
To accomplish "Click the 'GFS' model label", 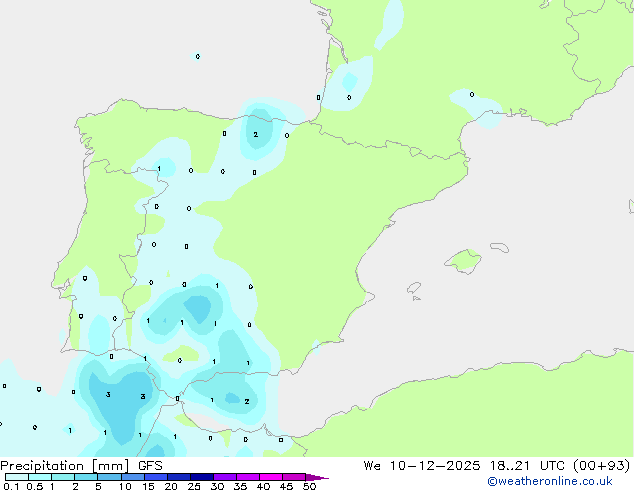I will coord(150,466).
